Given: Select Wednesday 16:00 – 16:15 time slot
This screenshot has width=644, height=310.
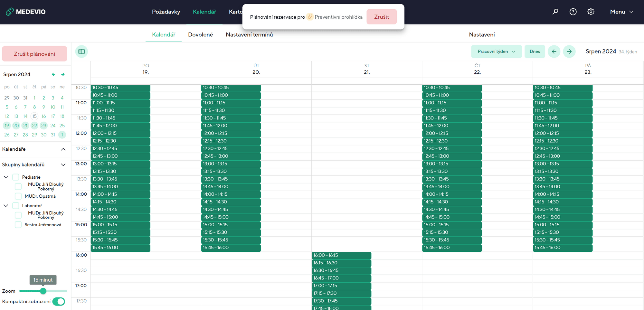Looking at the screenshot, I should click(341, 255).
